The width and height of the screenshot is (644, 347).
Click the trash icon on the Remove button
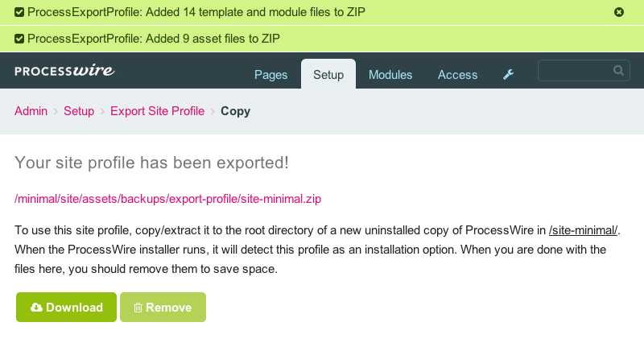(x=138, y=308)
